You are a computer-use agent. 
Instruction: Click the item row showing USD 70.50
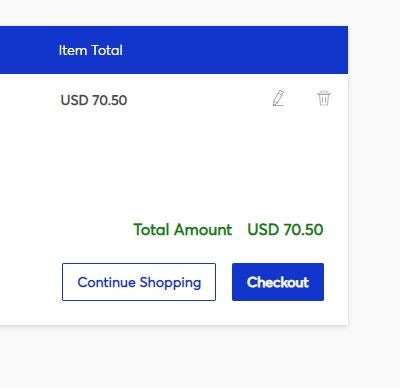tap(174, 99)
